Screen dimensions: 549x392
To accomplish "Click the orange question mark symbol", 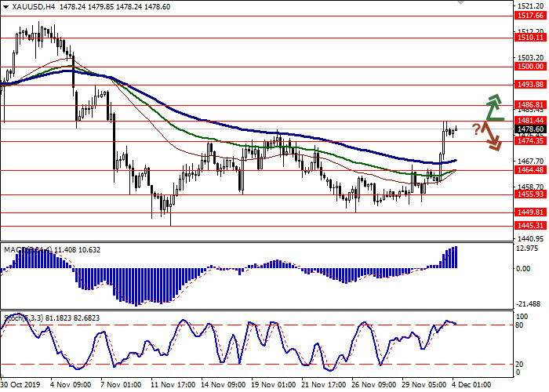I will pos(476,129).
